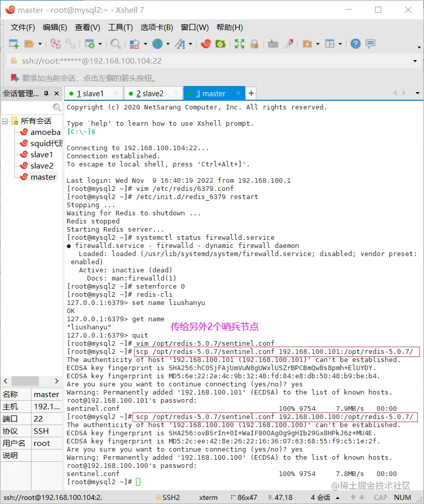Click the color scheme toolbar icon
The image size is (424, 504).
point(135,44)
